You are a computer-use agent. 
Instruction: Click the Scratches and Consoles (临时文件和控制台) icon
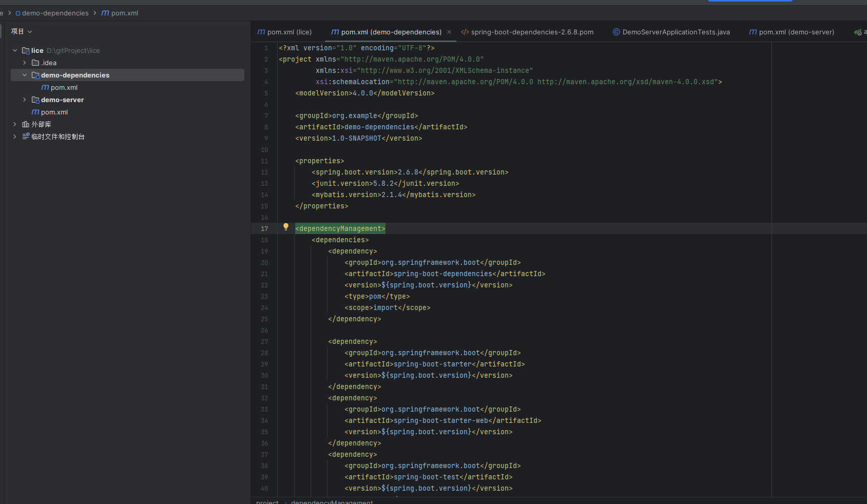[26, 137]
